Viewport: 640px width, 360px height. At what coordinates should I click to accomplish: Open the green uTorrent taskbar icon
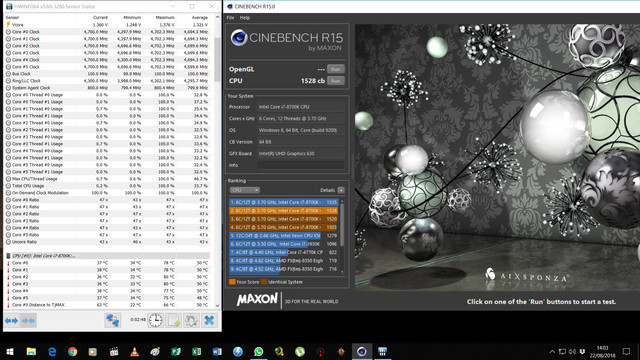pyautogui.click(x=300, y=351)
